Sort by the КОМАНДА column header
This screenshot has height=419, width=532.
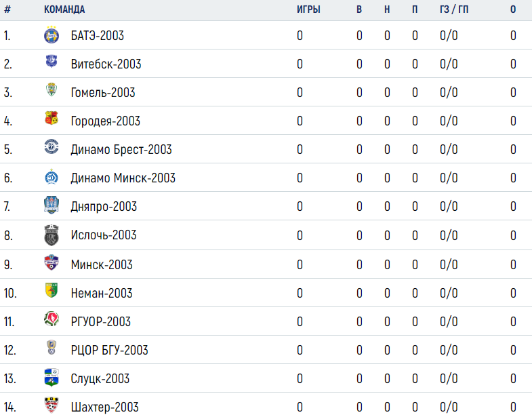(x=64, y=9)
